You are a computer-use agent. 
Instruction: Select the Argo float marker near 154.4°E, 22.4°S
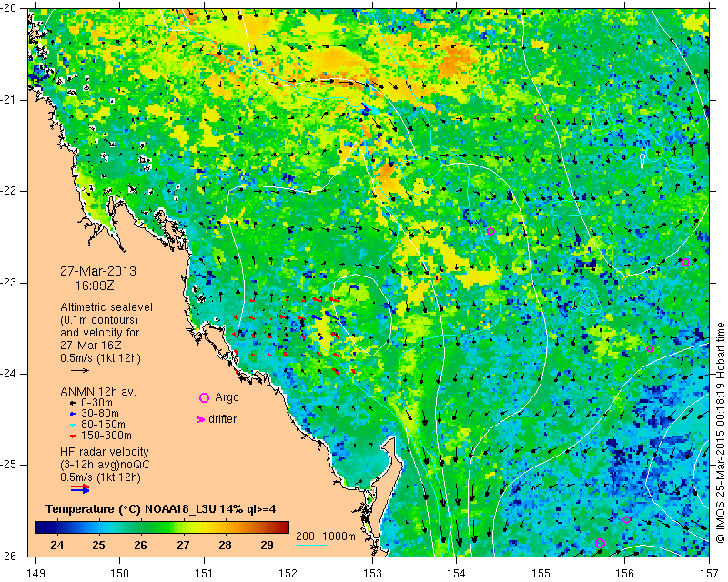490,231
